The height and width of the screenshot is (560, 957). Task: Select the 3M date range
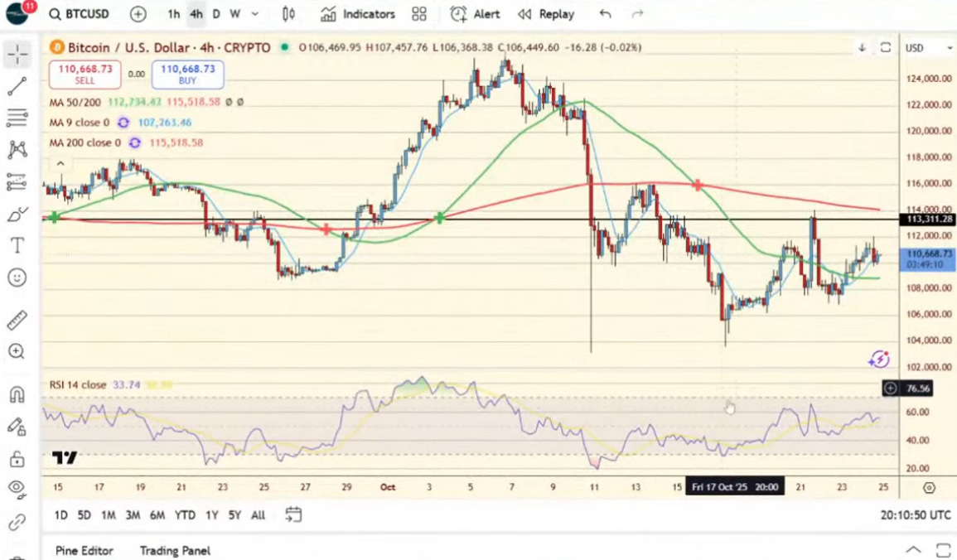click(133, 515)
